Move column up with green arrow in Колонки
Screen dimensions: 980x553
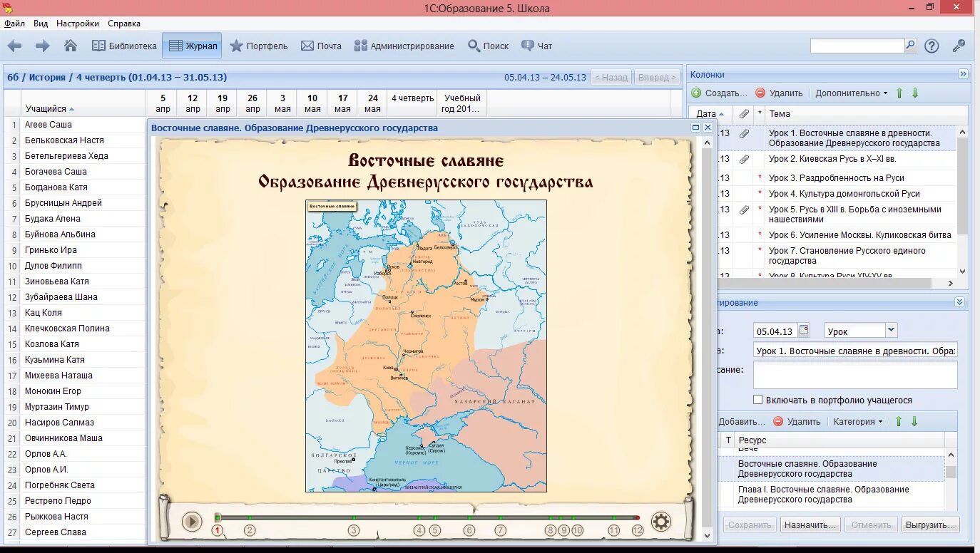[x=899, y=93]
